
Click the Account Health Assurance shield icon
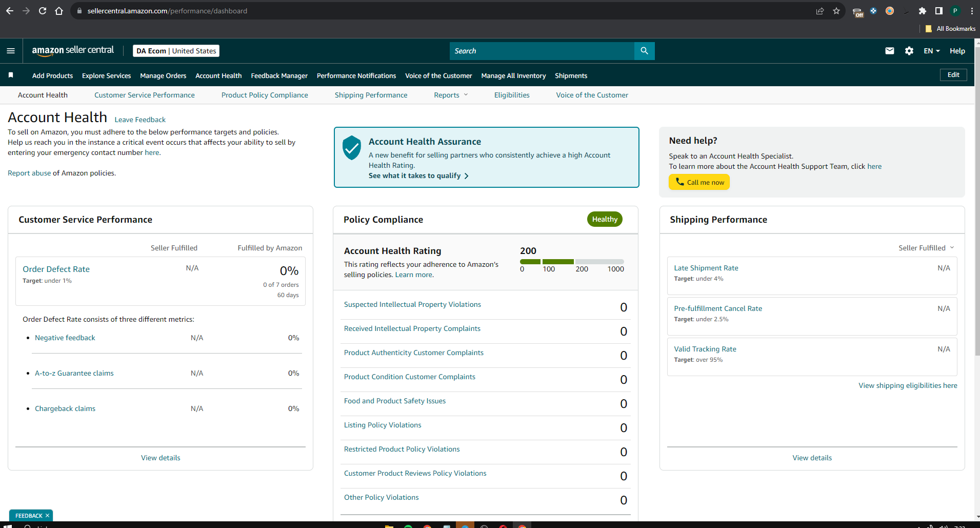pyautogui.click(x=352, y=148)
